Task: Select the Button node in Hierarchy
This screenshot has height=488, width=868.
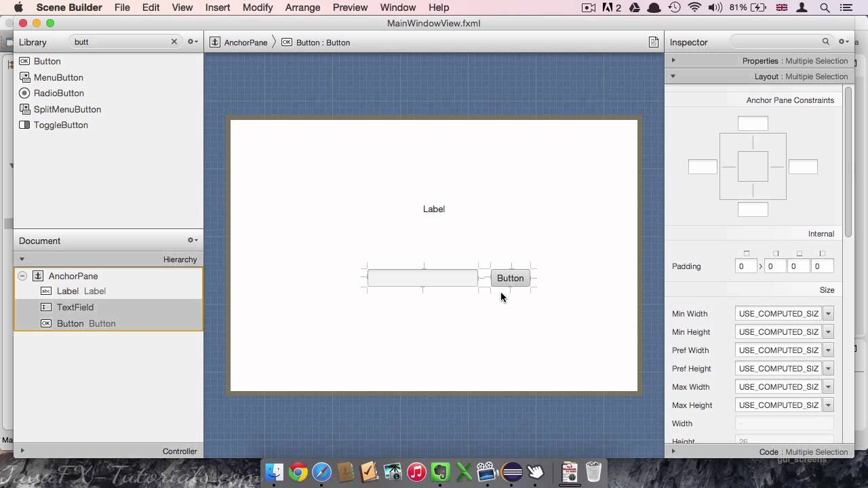Action: pos(108,323)
